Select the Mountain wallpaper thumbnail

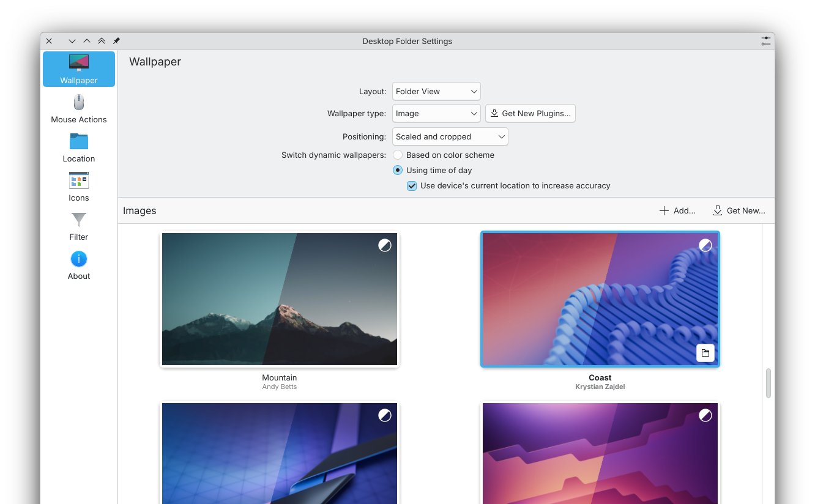tap(280, 299)
